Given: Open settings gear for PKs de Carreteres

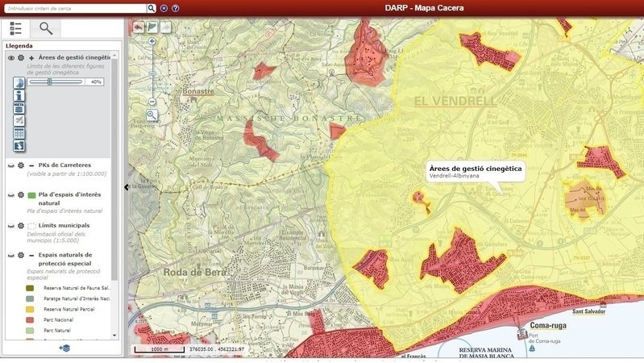Looking at the screenshot, I should 21,165.
